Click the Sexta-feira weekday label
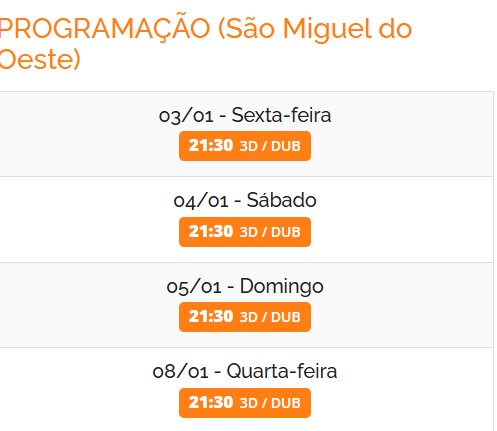This screenshot has height=431, width=497. coord(281,115)
